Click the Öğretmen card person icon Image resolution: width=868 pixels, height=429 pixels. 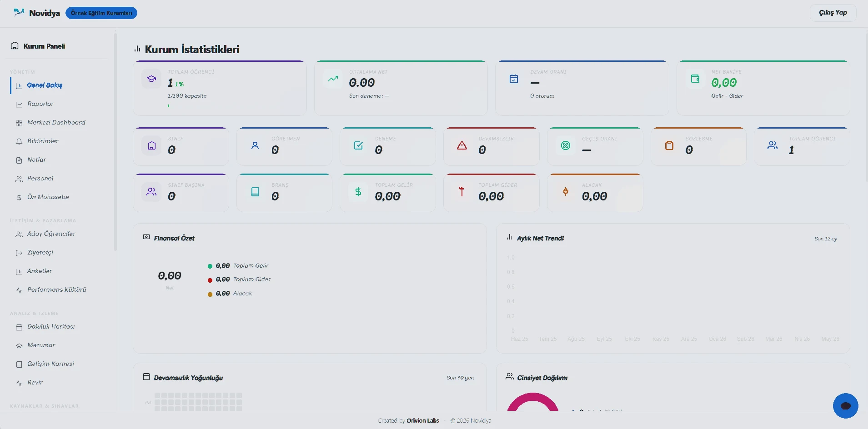[x=255, y=145]
